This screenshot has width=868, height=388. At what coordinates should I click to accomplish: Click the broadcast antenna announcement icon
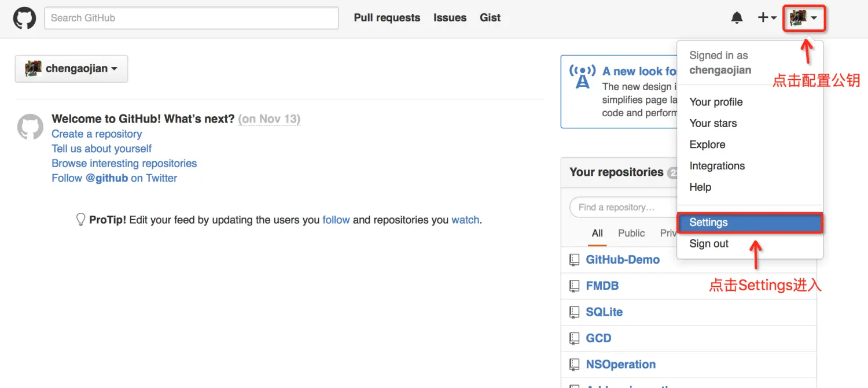point(582,77)
